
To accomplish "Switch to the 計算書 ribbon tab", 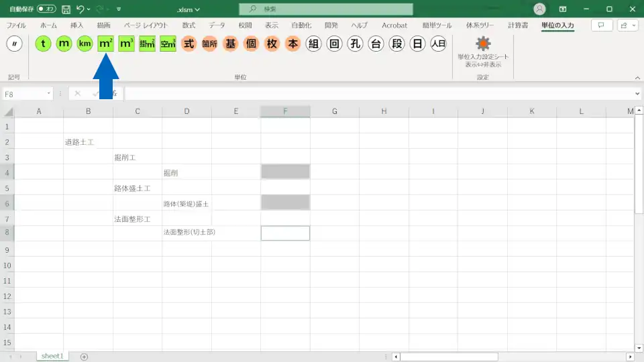I will coord(517,25).
